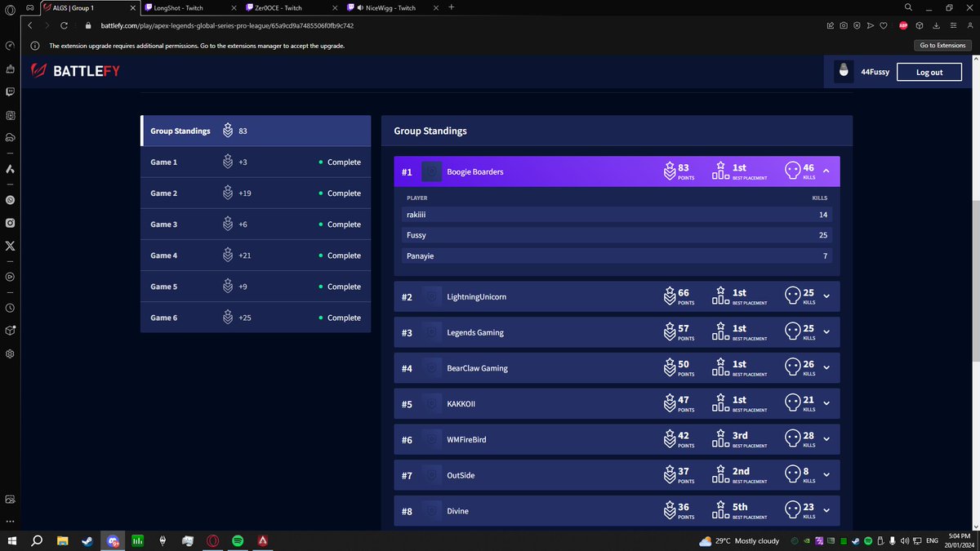Viewport: 980px width, 551px height.
Task: Expand the Legends Gaming team row
Action: point(826,332)
